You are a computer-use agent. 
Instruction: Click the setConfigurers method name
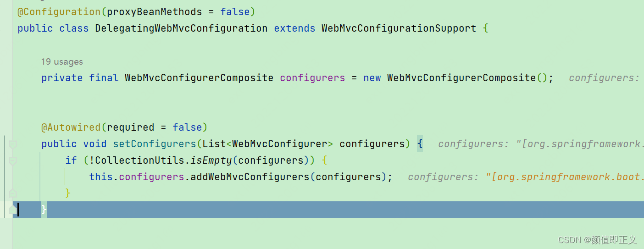155,144
